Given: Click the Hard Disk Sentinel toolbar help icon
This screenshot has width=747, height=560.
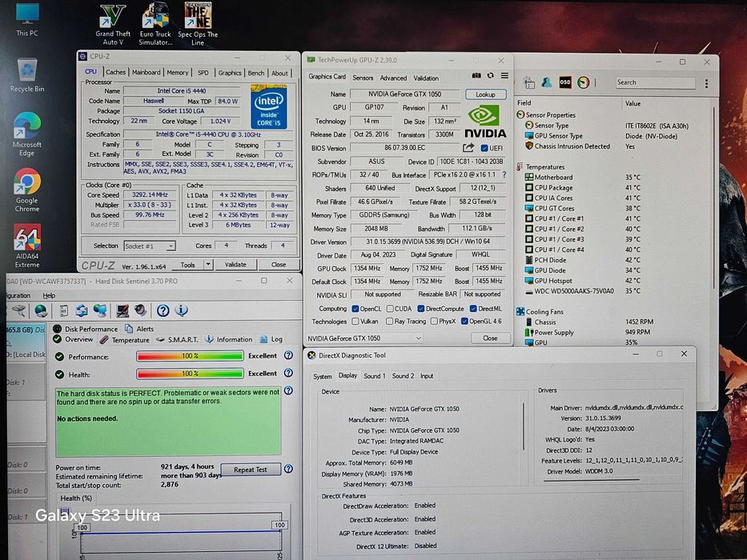Looking at the screenshot, I should 163,311.
